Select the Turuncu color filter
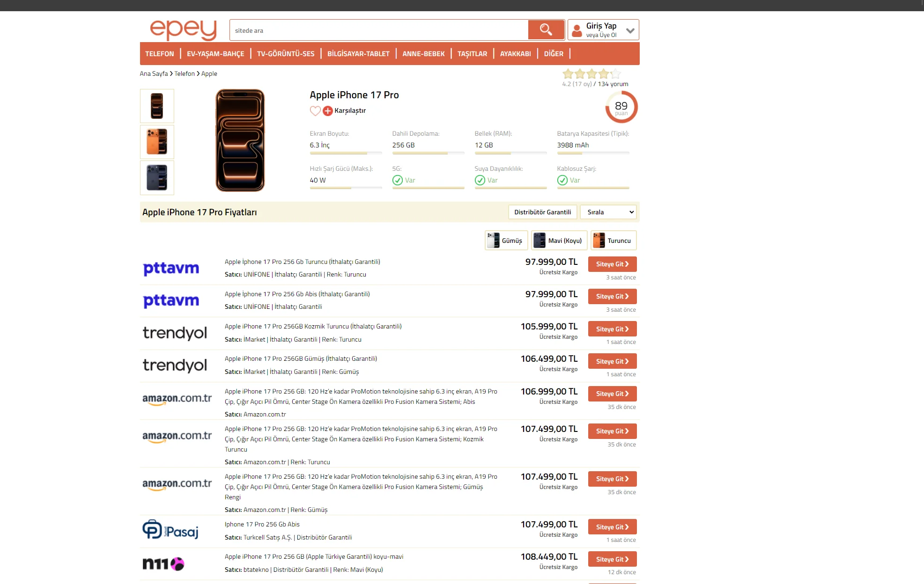 point(614,241)
